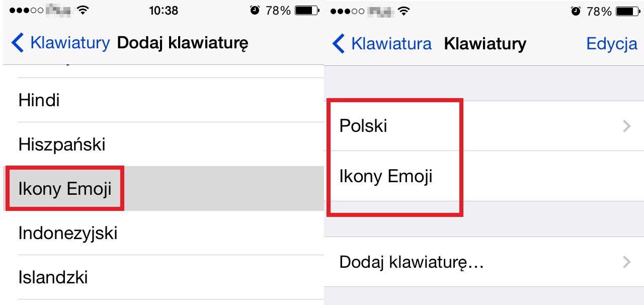Expand Dodaj klawiaturę… row chevron

pyautogui.click(x=626, y=262)
